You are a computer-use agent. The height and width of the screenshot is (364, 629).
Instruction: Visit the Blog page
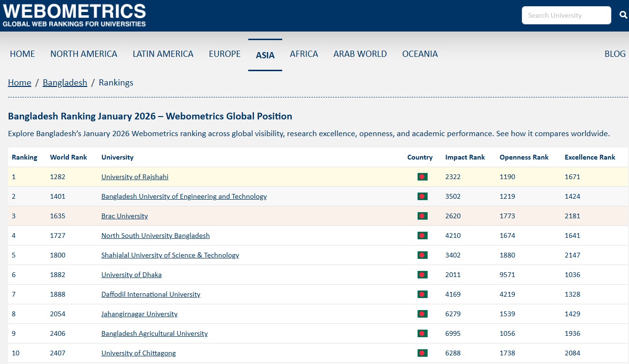pyautogui.click(x=615, y=54)
